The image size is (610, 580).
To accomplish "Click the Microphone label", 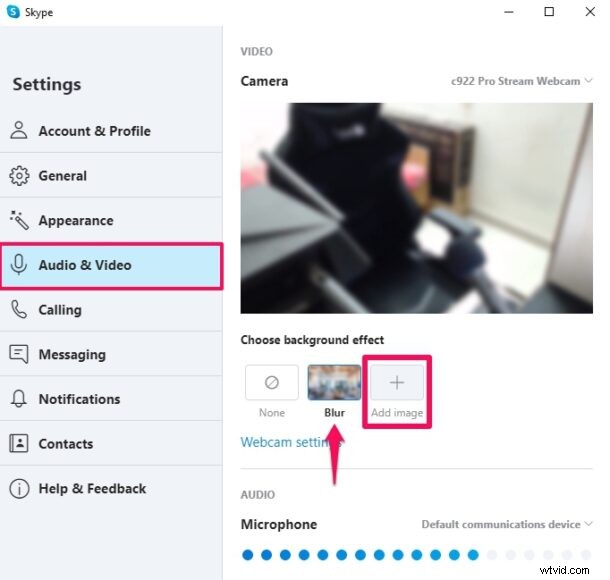I will click(x=279, y=524).
